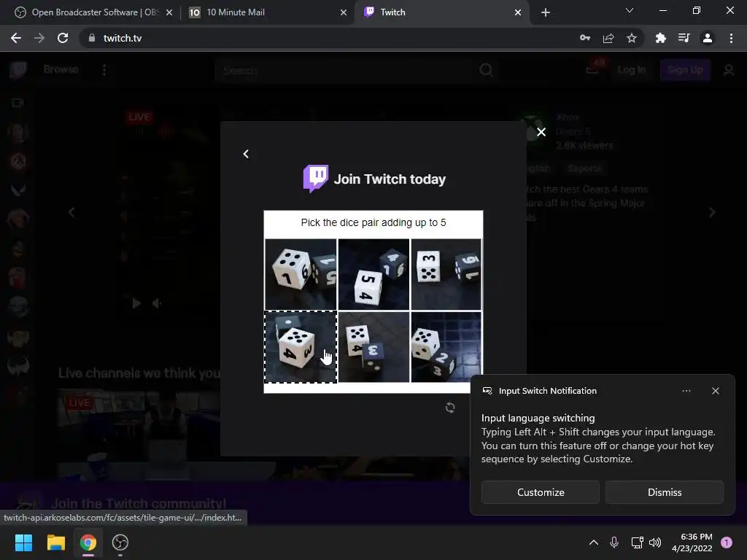Mute the featured stream volume
The width and height of the screenshot is (747, 560).
[x=157, y=303]
